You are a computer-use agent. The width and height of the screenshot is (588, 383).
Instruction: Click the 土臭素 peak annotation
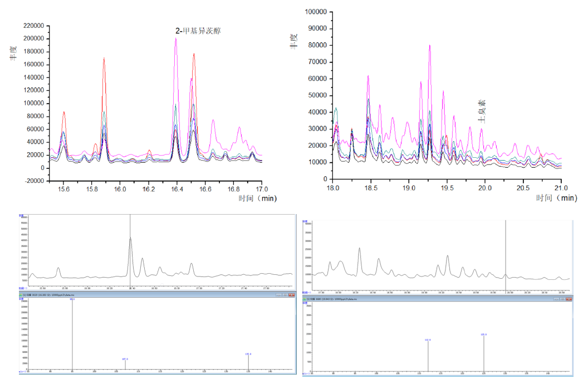pos(483,111)
